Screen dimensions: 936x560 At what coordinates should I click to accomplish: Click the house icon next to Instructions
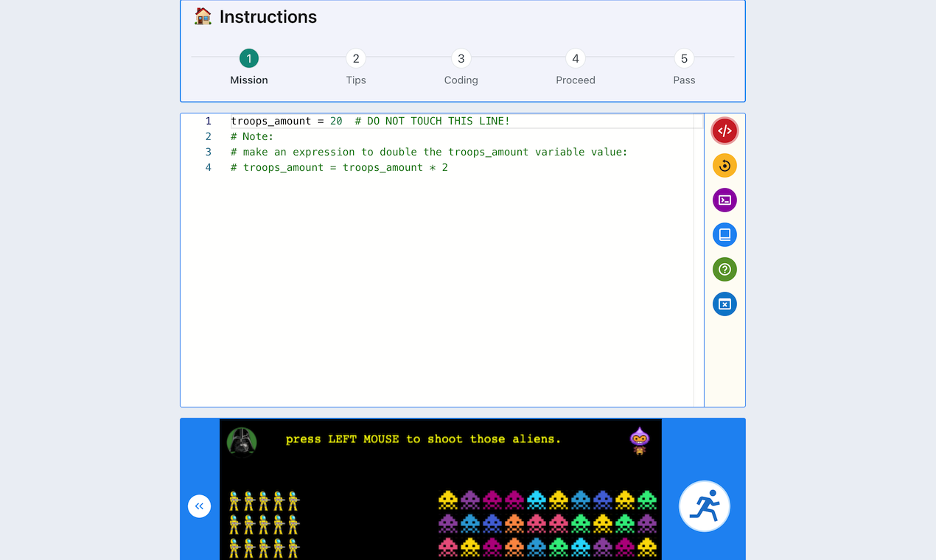[203, 16]
